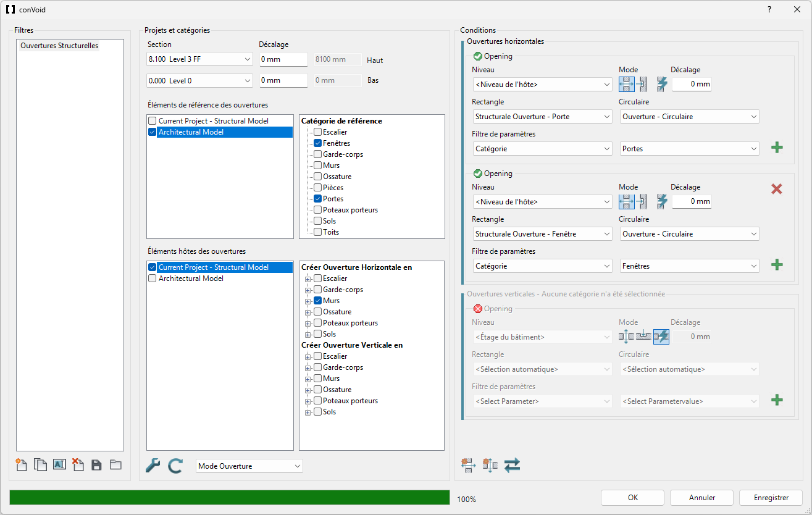Click the save floppy disk icon

point(96,465)
